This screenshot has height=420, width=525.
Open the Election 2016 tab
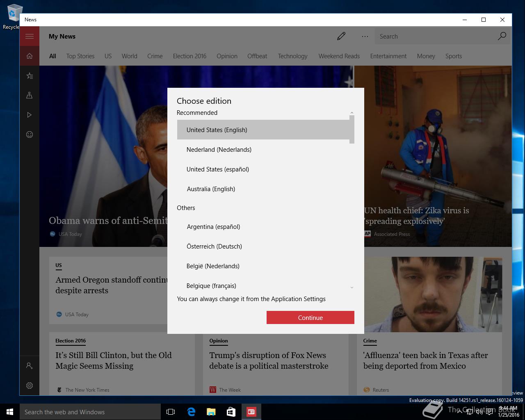189,56
